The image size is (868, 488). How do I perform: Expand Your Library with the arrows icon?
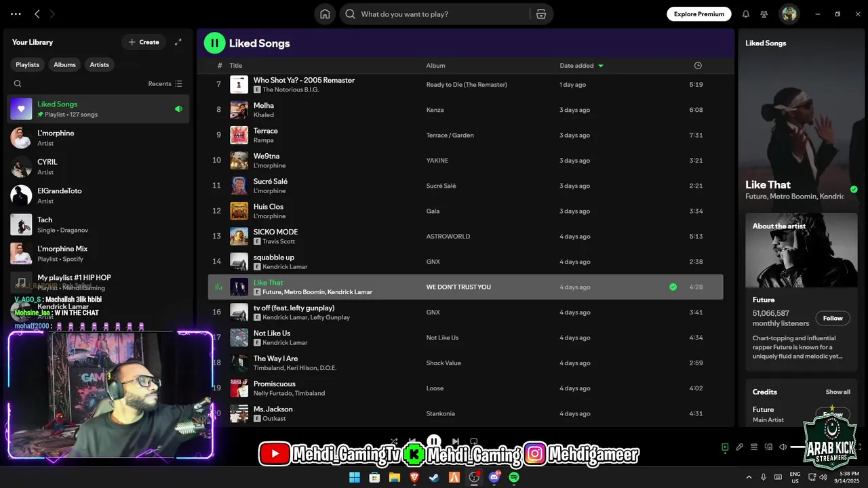[x=178, y=42]
